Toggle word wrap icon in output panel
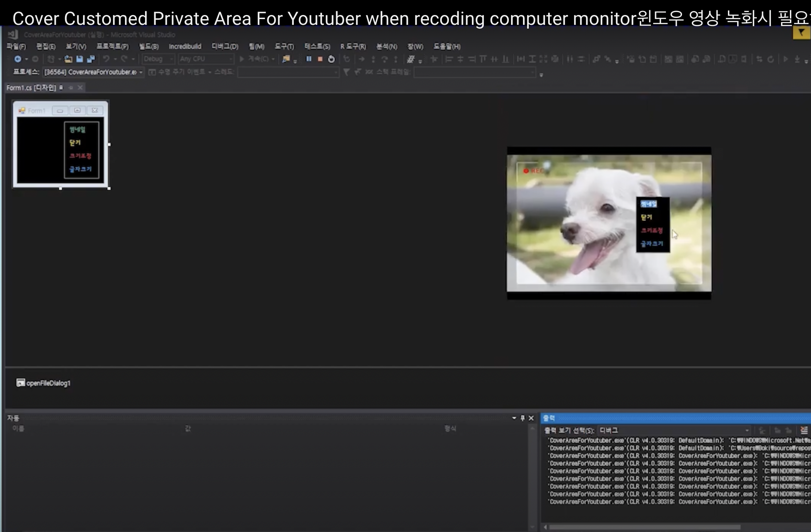This screenshot has width=811, height=532. pyautogui.click(x=804, y=430)
